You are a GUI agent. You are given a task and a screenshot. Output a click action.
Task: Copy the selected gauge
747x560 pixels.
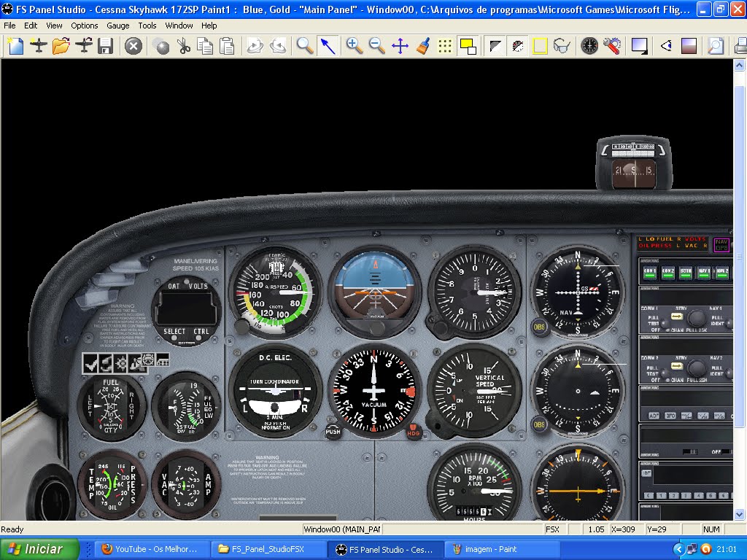(x=206, y=45)
